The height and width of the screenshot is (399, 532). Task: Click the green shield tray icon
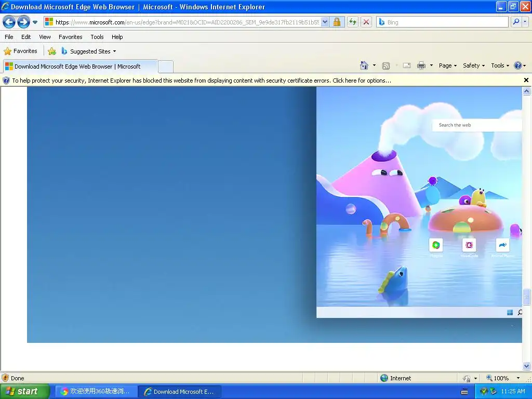pyautogui.click(x=484, y=392)
